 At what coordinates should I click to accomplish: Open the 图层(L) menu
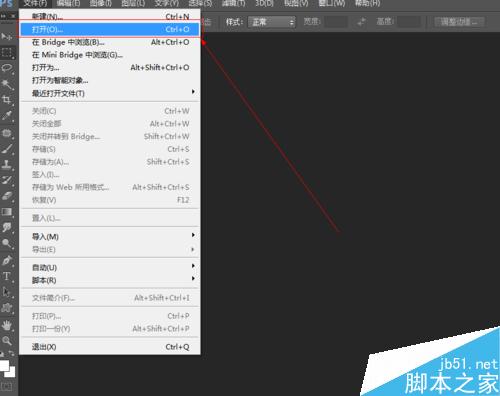pos(133,3)
